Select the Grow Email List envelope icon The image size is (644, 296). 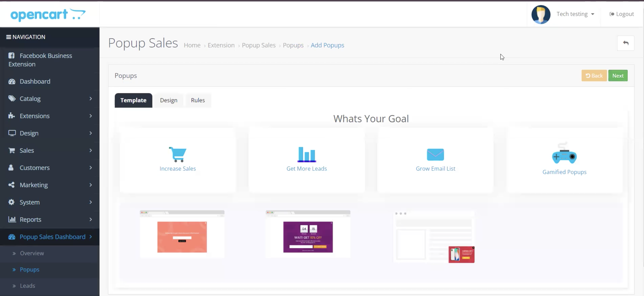point(435,154)
